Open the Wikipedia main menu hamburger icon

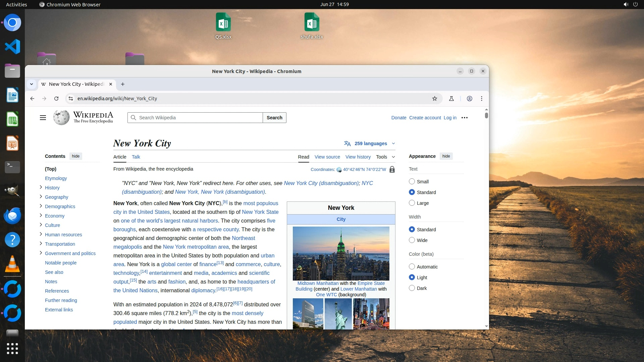[x=43, y=118]
